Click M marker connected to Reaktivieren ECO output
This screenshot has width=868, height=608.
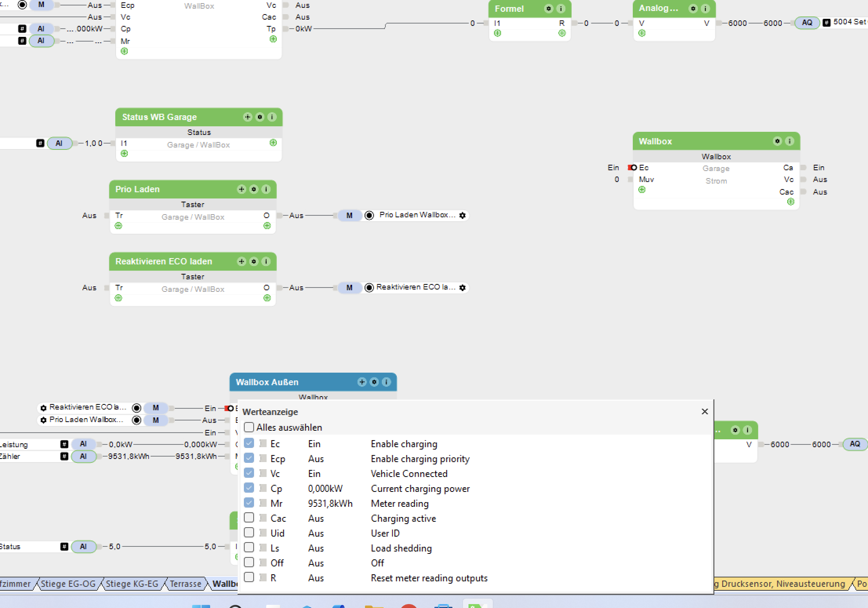349,288
